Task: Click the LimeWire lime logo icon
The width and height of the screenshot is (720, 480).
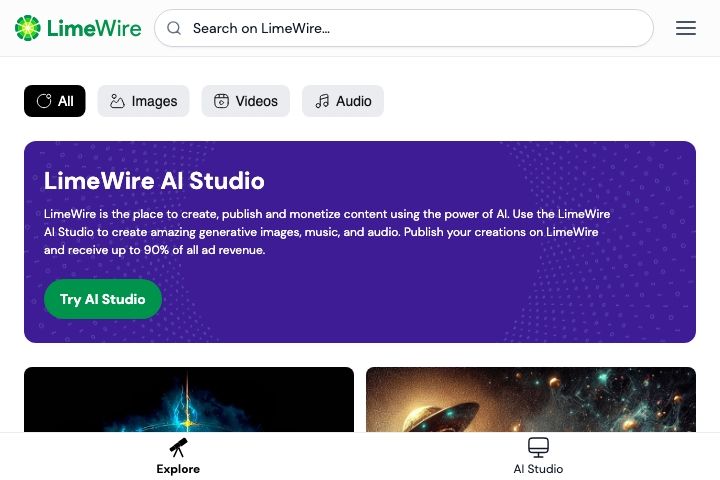Action: [x=28, y=28]
